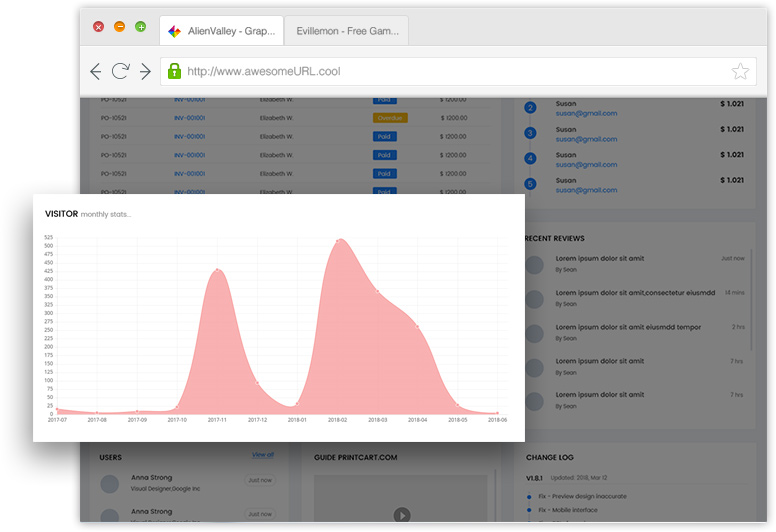The image size is (776, 532).
Task: Bookmark page with the star icon
Action: click(x=740, y=71)
